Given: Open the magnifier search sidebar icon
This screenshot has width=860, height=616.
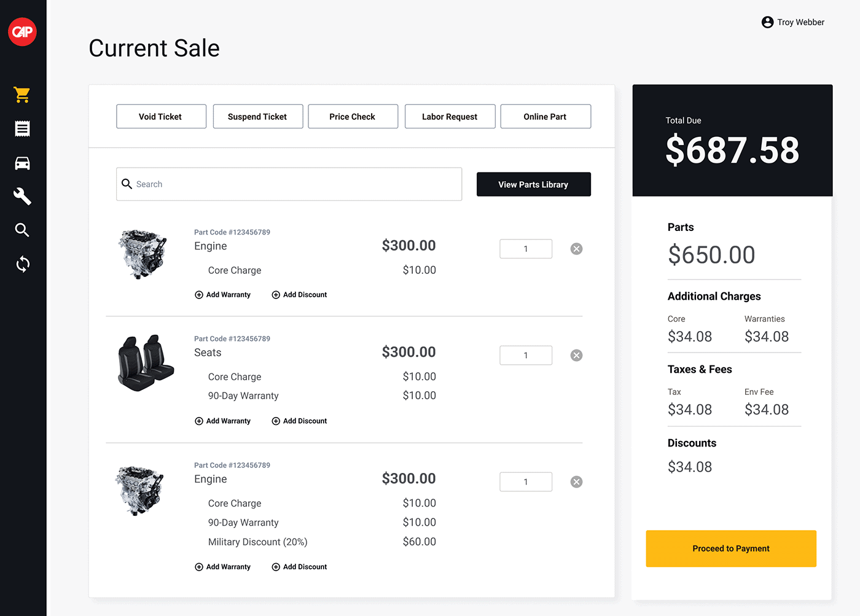Looking at the screenshot, I should click(22, 230).
